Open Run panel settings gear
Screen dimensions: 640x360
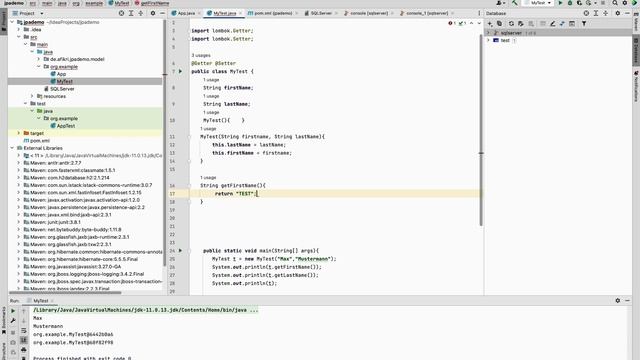[x=618, y=300]
